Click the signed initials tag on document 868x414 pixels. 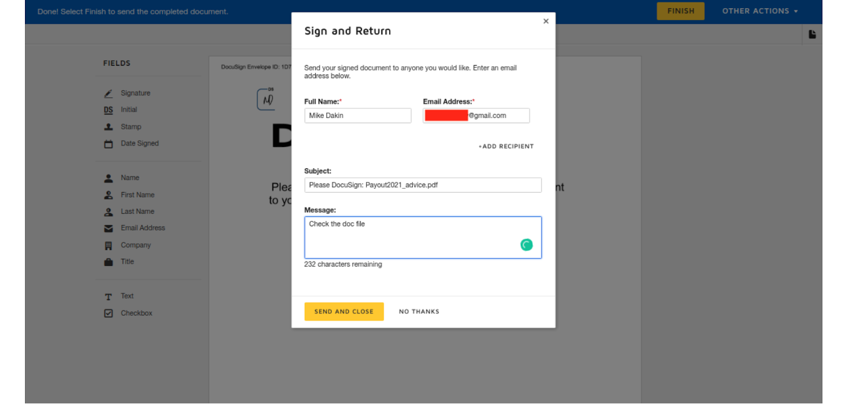[x=266, y=99]
